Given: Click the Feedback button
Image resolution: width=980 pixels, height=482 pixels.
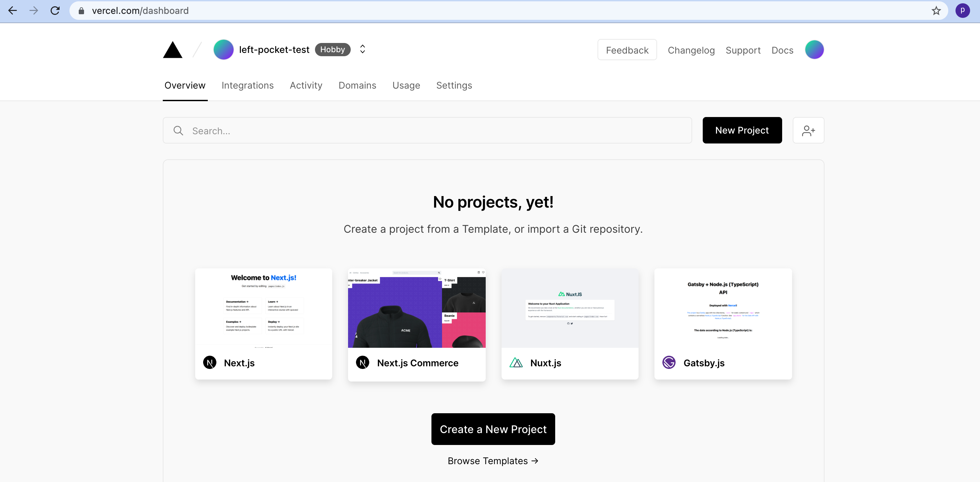Looking at the screenshot, I should click(627, 49).
